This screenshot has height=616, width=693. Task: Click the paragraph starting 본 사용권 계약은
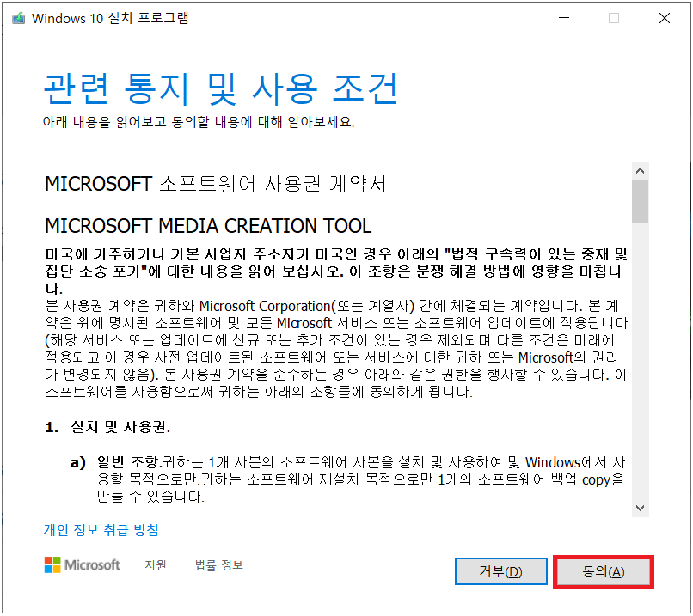pyautogui.click(x=336, y=349)
